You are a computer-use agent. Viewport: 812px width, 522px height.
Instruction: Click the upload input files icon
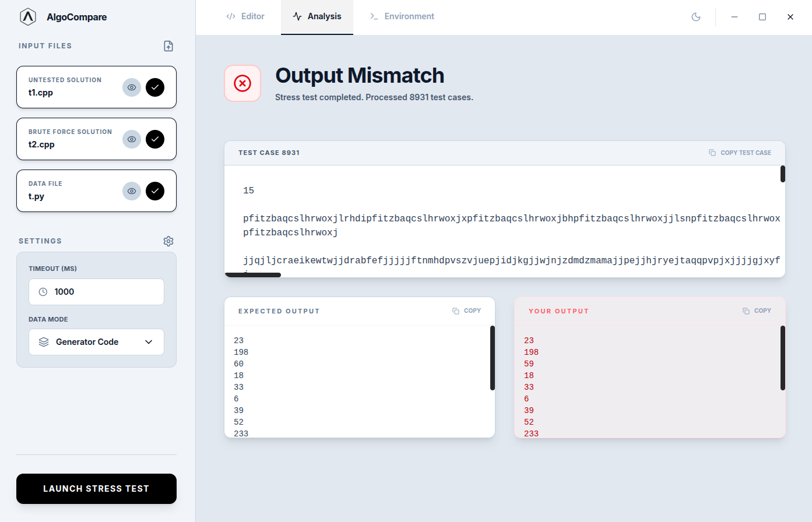click(x=168, y=46)
